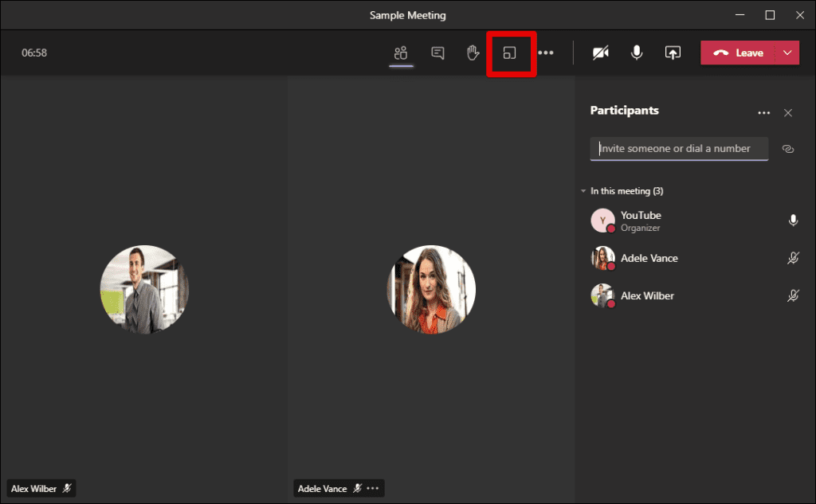Click the Alex Wilber name label on tile
816x504 pixels.
[33, 489]
